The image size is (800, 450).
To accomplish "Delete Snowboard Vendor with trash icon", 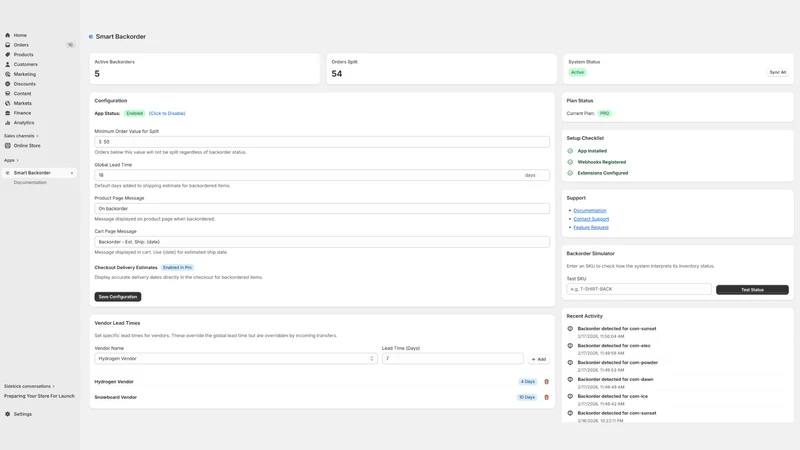I will coord(546,397).
